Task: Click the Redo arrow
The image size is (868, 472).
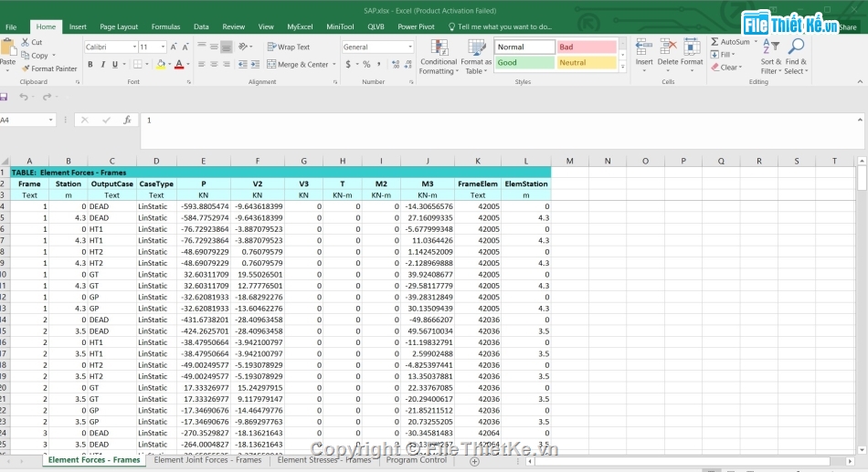Action: coord(47,97)
